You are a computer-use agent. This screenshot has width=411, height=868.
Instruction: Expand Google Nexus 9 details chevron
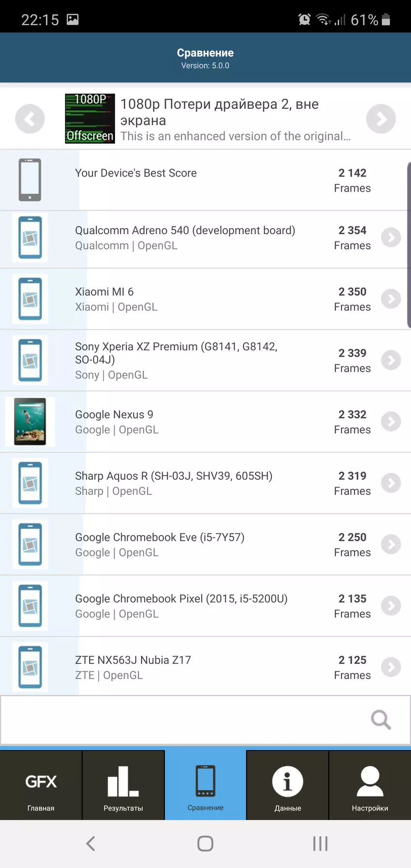[391, 422]
